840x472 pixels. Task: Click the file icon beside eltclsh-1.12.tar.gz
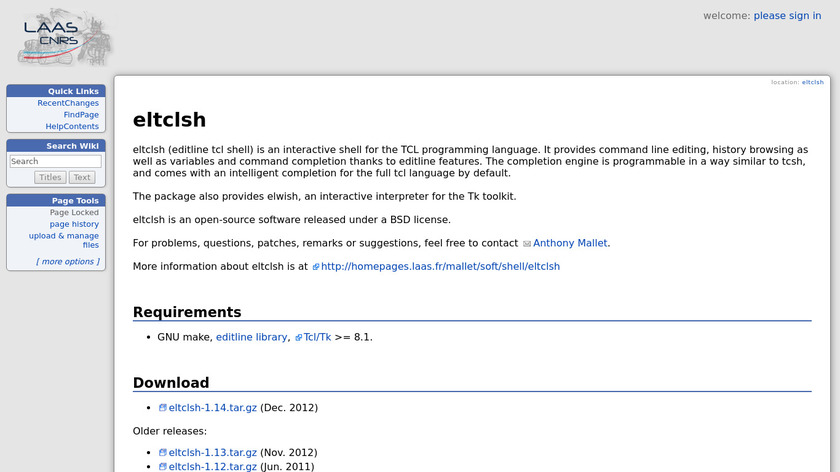[162, 467]
